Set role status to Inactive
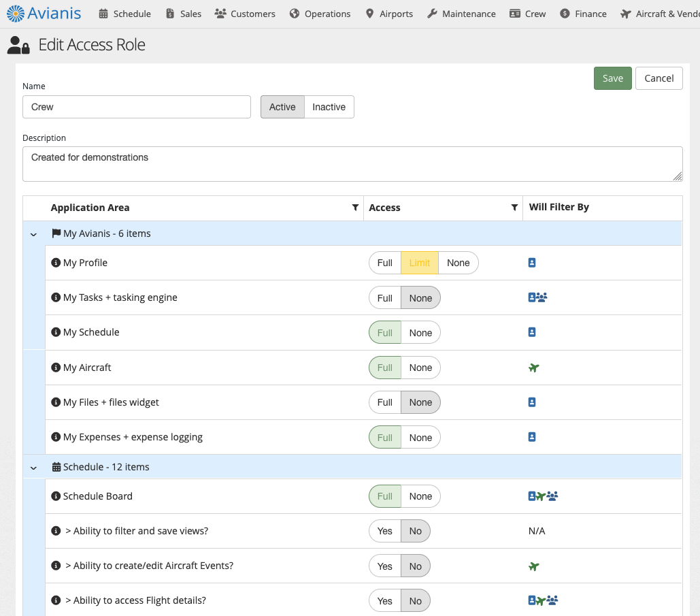 [x=329, y=107]
